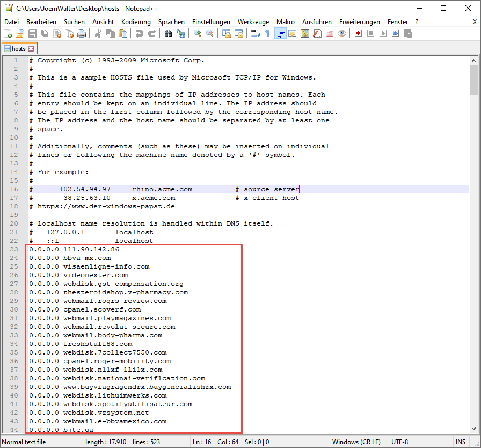This screenshot has height=448, width=481.
Task: Click the Cut scissors icon
Action: coord(98,33)
